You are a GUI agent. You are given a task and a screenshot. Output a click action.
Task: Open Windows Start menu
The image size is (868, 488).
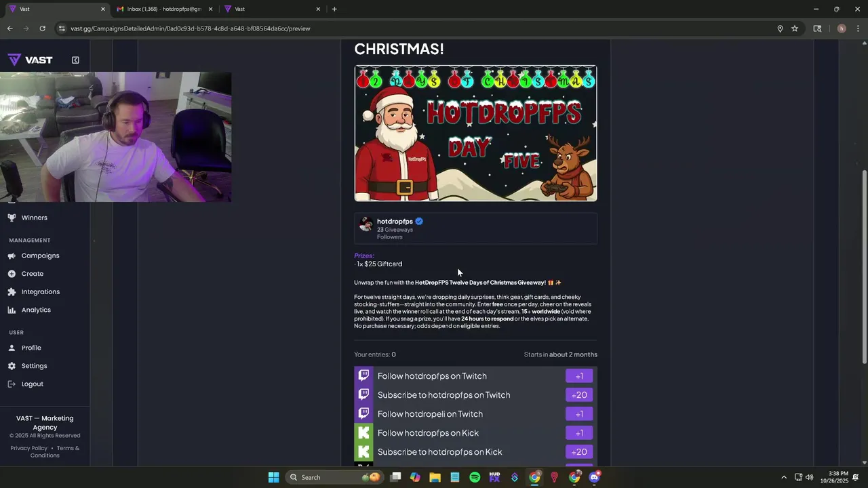click(273, 477)
